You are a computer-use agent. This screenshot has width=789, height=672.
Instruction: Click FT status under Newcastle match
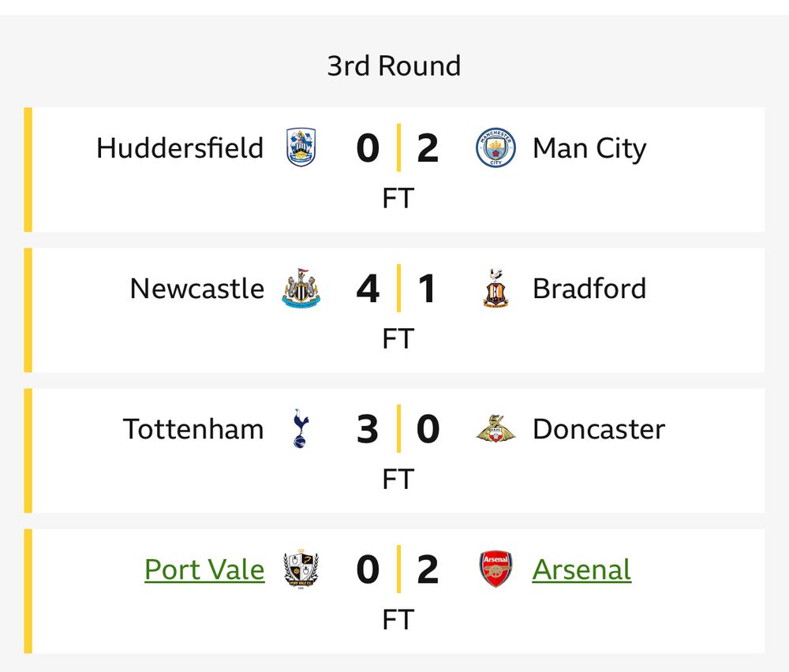click(398, 339)
